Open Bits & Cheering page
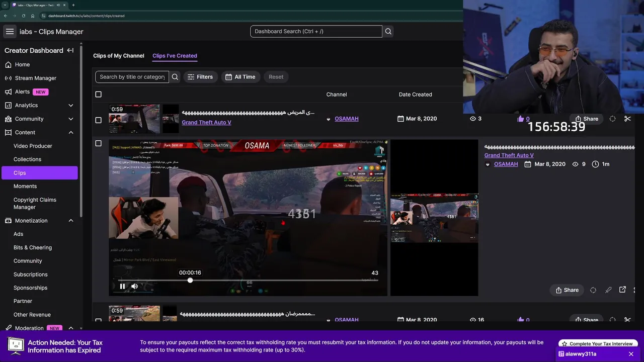644x362 pixels. [33, 247]
